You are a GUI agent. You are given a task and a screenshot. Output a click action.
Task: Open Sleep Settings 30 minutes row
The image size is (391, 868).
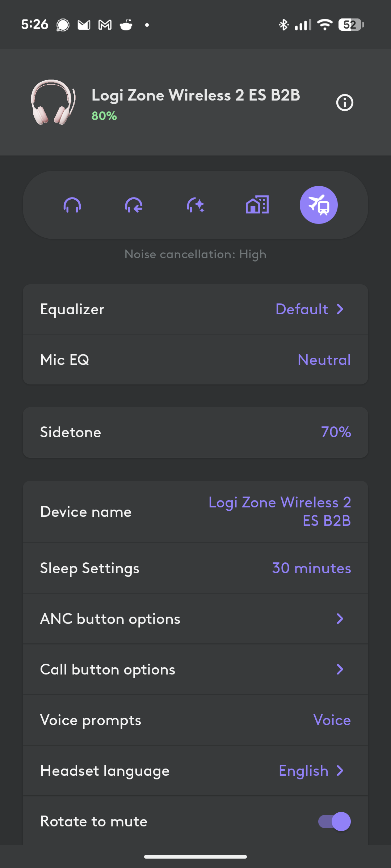pos(195,568)
